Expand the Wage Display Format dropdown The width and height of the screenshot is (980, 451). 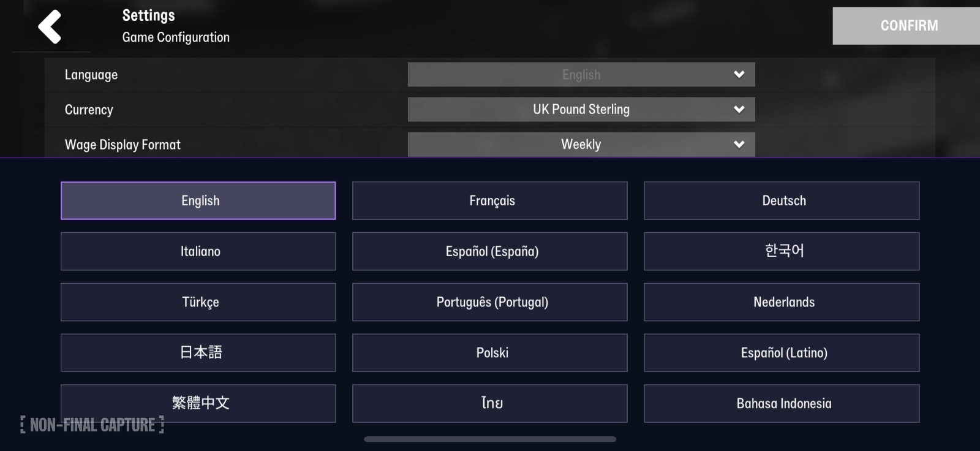(x=581, y=144)
